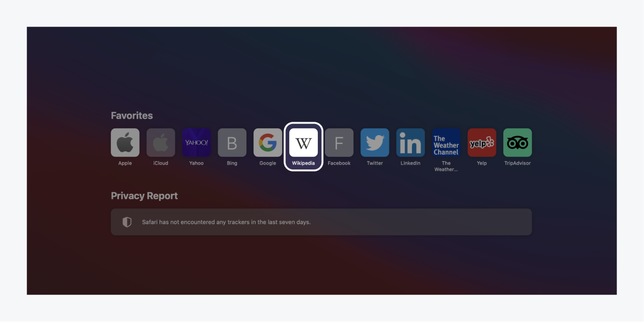Viewport: 644px width, 322px height.
Task: Click the Facebook label text
Action: point(339,163)
